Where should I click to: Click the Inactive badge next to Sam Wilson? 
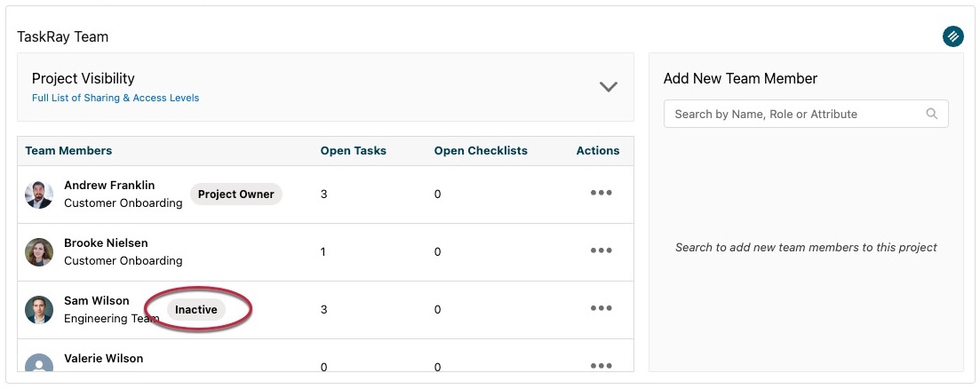(196, 310)
